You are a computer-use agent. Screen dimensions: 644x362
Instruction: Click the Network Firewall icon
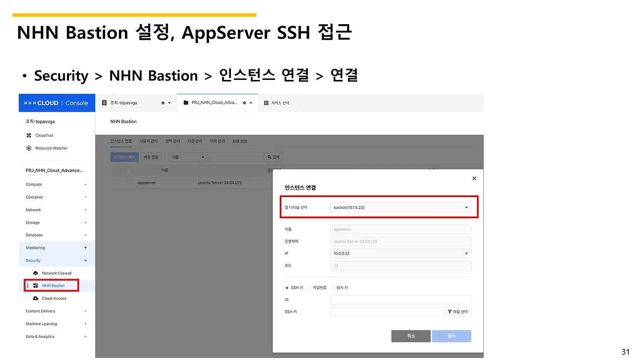coord(36,273)
